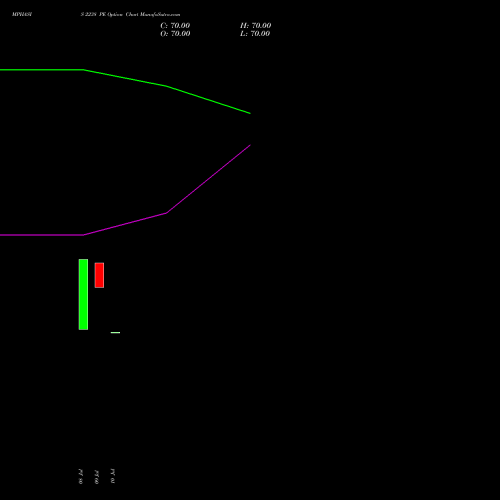Click the red candlestick bar
Viewport: 500px width, 500px height.
pyautogui.click(x=99, y=275)
